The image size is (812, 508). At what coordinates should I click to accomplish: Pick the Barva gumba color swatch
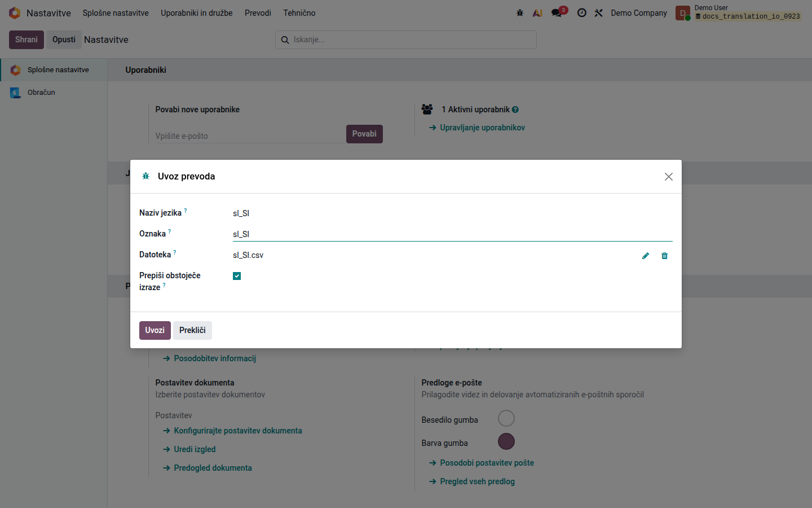(506, 441)
